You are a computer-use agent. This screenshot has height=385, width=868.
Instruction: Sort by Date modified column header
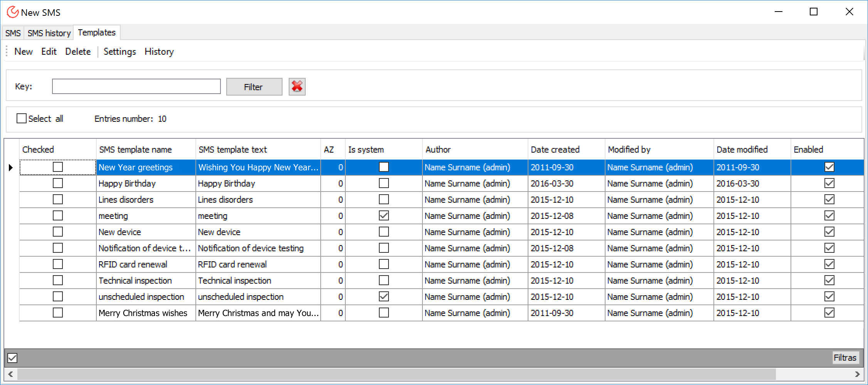click(752, 150)
